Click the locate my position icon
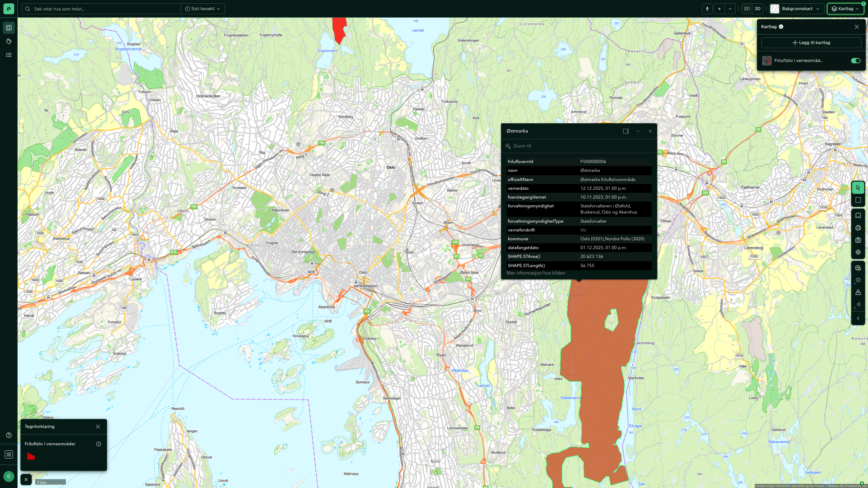868x488 pixels. tap(858, 252)
